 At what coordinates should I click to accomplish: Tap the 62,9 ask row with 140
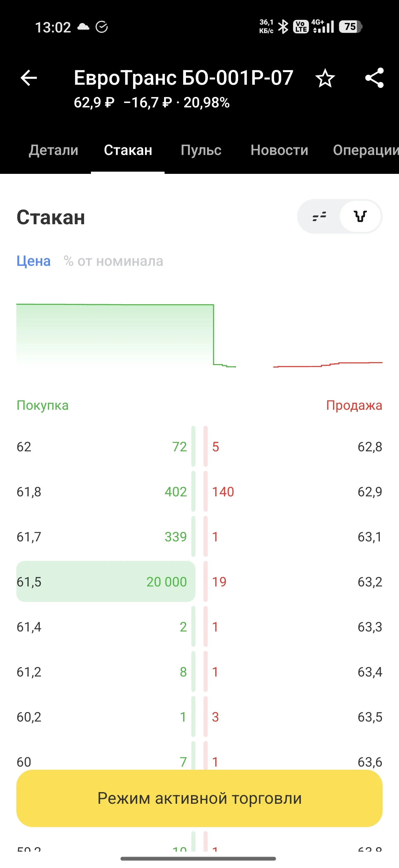tap(293, 492)
